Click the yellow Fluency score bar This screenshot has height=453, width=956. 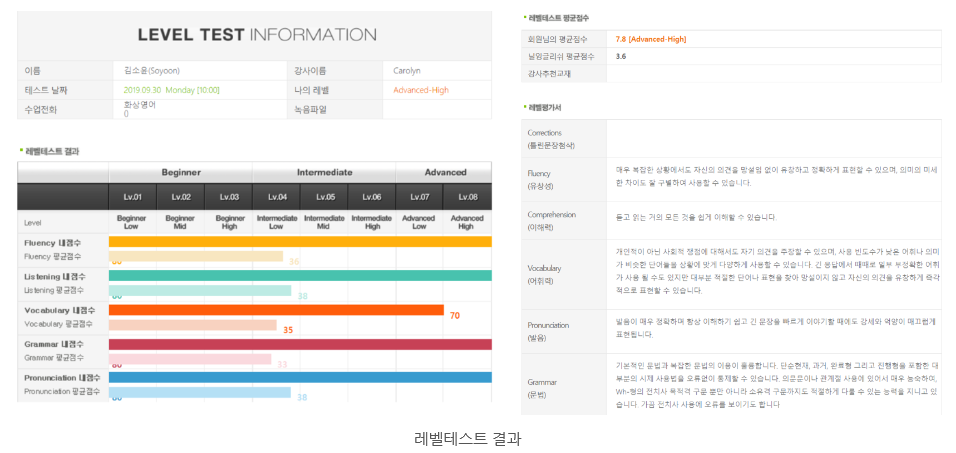point(300,242)
